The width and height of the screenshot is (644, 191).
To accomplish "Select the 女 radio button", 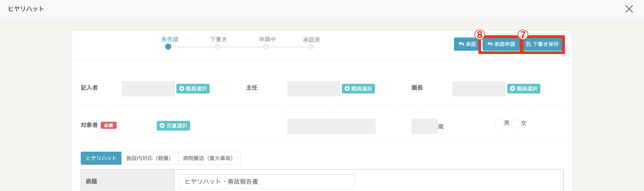I will [516, 123].
